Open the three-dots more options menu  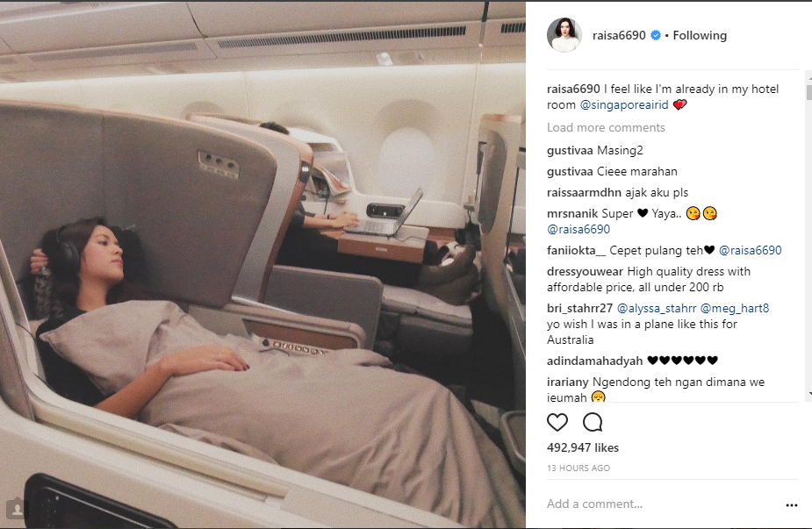coord(791,505)
